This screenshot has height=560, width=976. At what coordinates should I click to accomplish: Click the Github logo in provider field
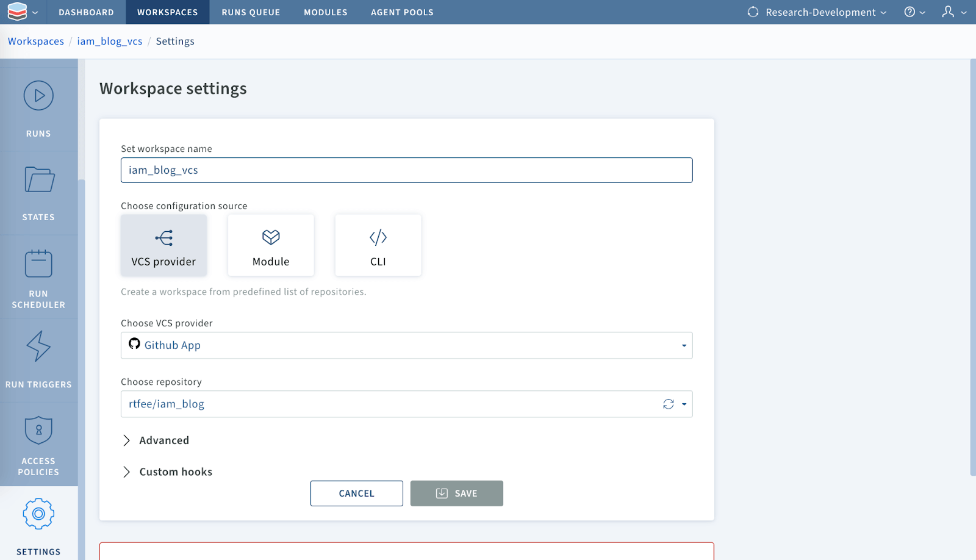134,344
